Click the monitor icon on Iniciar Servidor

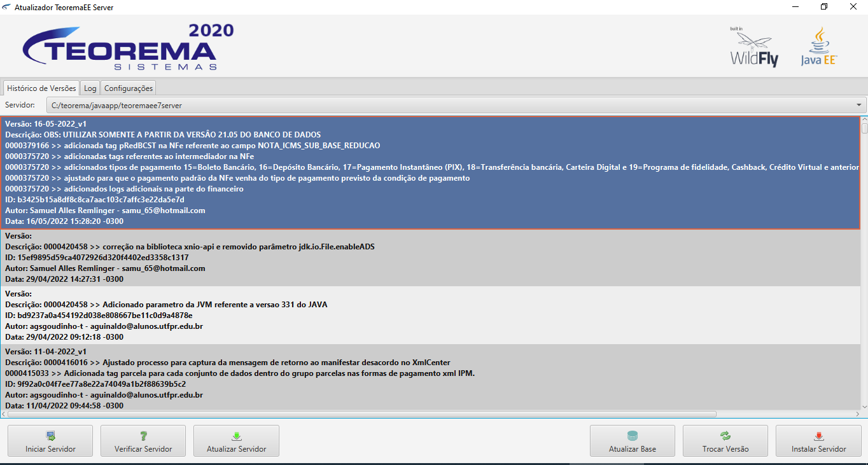[x=50, y=436]
